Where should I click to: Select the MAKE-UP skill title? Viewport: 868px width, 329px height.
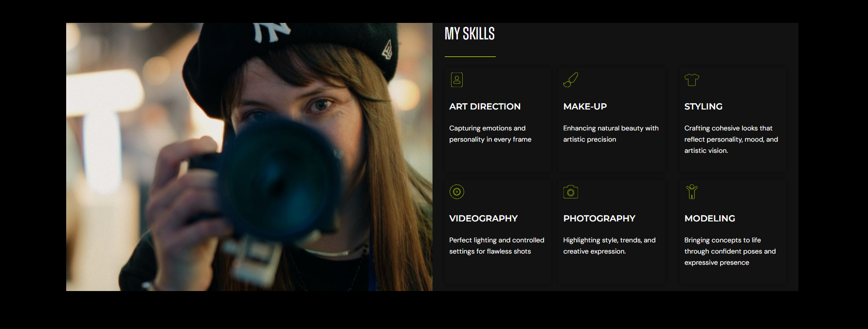585,107
